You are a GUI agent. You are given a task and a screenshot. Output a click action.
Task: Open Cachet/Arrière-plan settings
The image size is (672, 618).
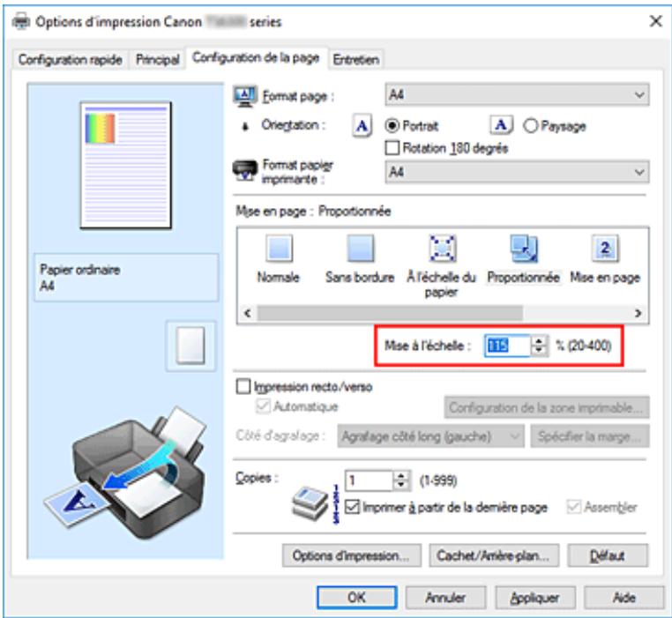tap(494, 555)
